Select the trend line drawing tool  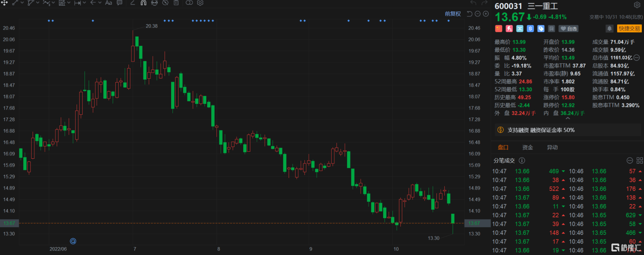tap(15, 2)
